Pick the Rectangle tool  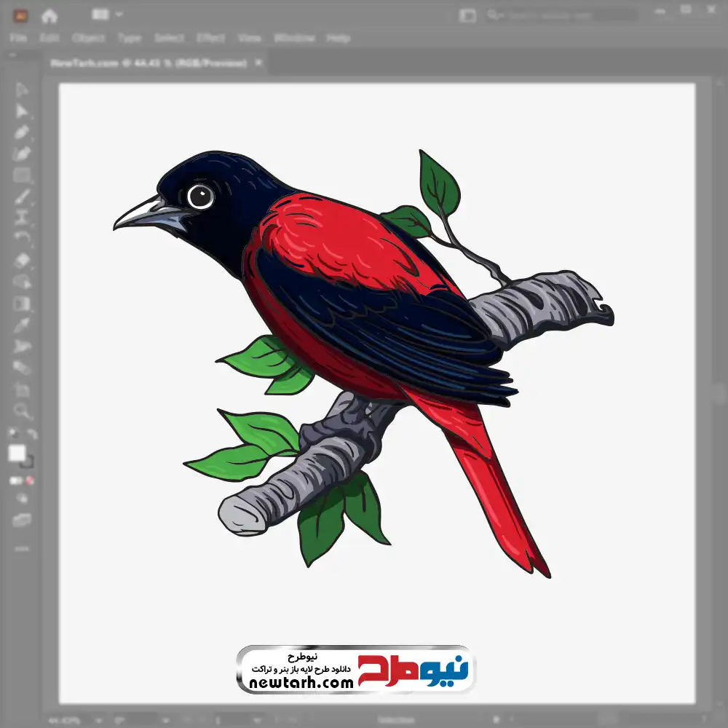tap(22, 175)
